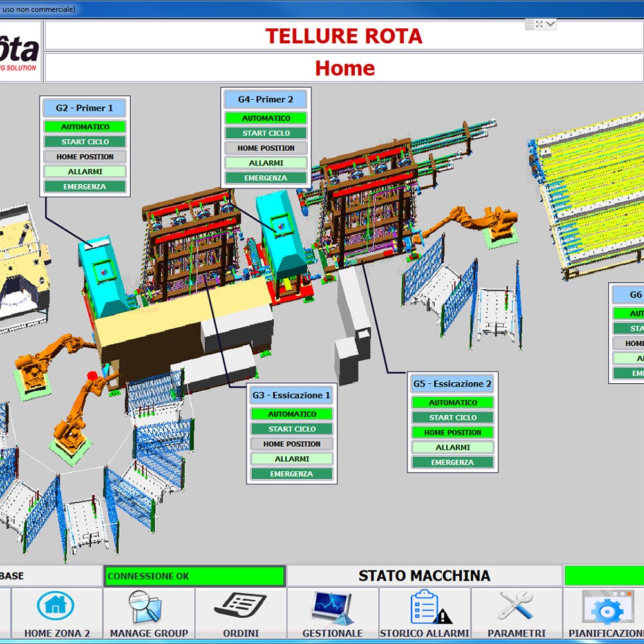Image resolution: width=644 pixels, height=644 pixels.
Task: View the STORICO ALLARMI alarm history
Action: [424, 614]
